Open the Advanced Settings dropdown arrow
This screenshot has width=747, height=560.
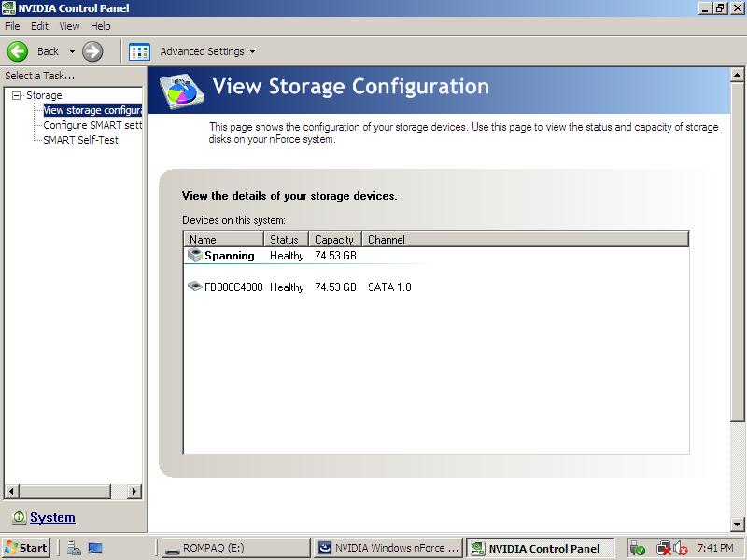pos(252,51)
